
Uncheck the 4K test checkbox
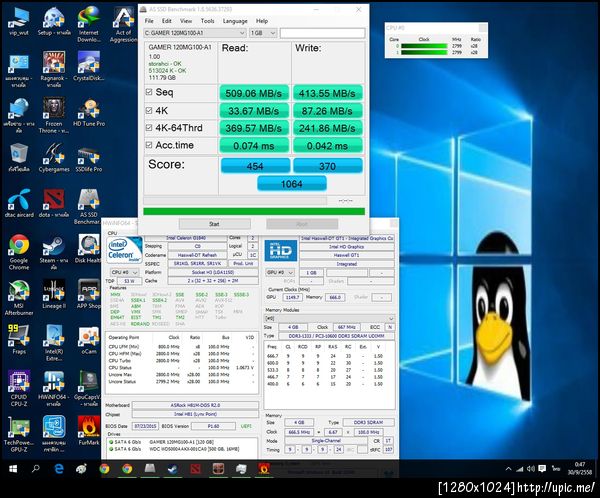pyautogui.click(x=149, y=110)
